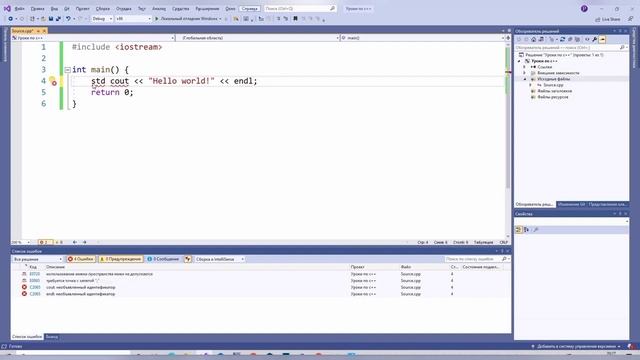The height and width of the screenshot is (360, 640).
Task: Click the Properties wrench icon in Solution Explorer
Action: pos(595,40)
